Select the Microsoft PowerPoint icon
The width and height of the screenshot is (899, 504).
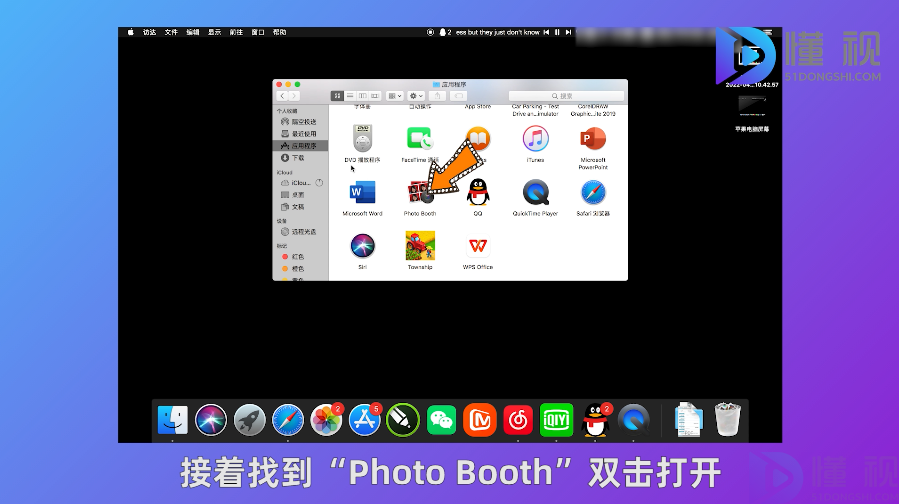point(593,138)
